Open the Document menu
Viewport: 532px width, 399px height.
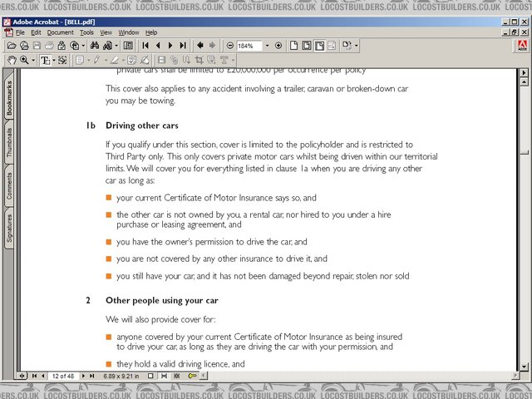point(60,32)
